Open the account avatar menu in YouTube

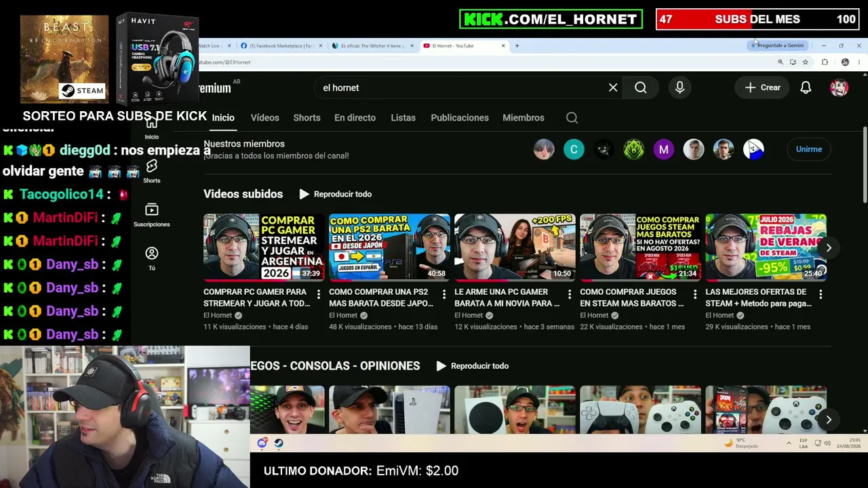tap(839, 87)
